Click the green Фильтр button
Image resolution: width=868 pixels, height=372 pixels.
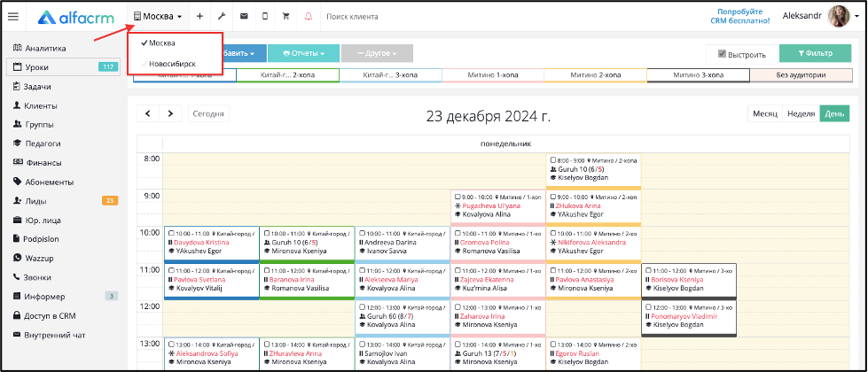(815, 54)
